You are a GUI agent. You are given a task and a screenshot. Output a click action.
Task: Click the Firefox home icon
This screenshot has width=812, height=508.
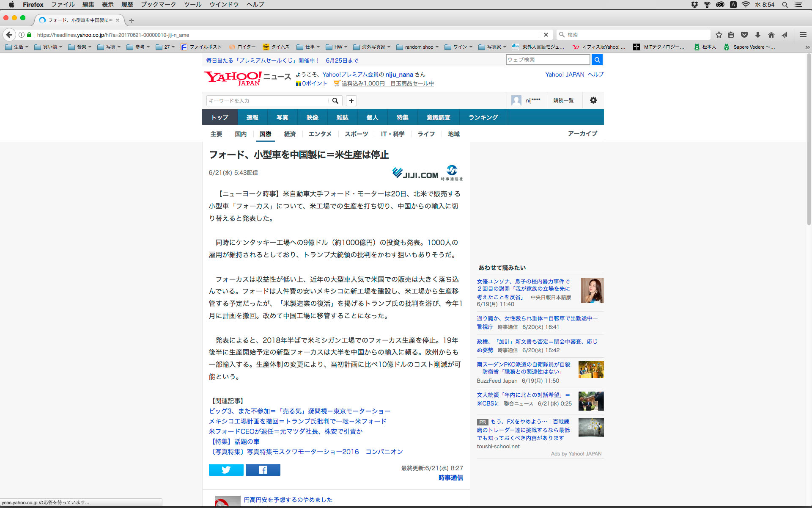click(x=771, y=35)
